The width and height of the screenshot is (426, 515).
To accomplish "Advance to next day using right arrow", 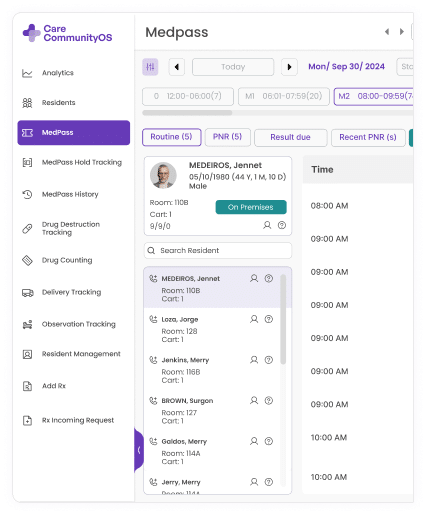I will [x=289, y=67].
